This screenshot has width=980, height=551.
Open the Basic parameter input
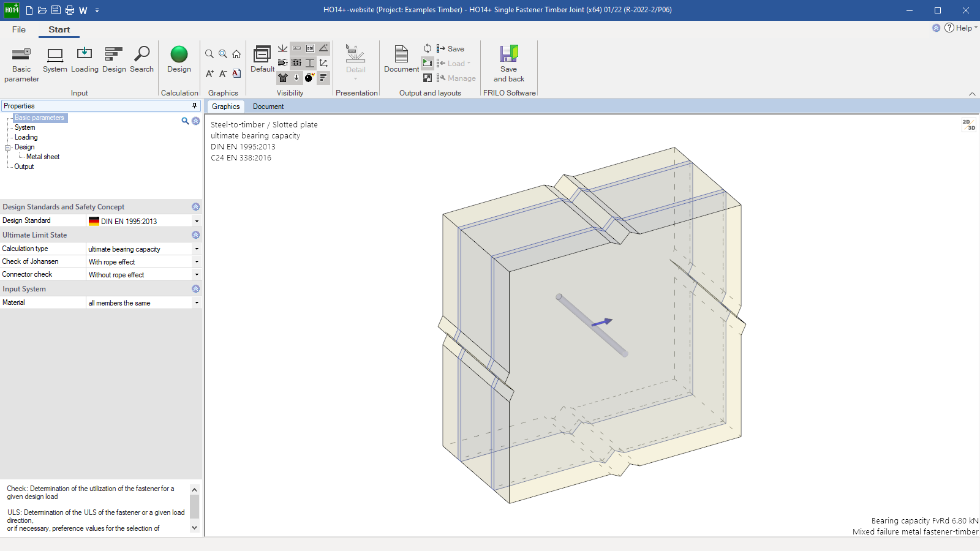(x=21, y=64)
